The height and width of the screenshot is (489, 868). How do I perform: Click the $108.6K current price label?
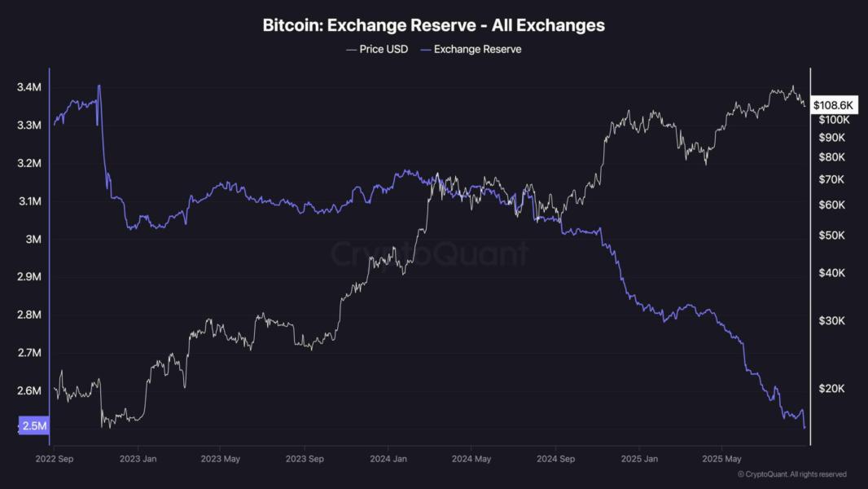[x=834, y=105]
